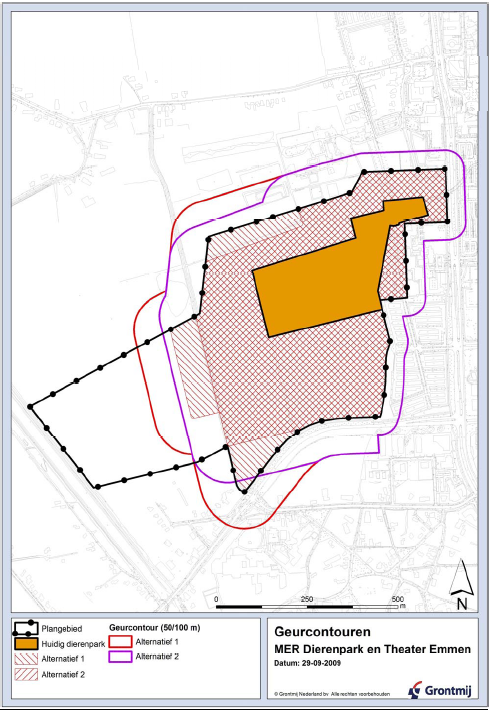The width and height of the screenshot is (491, 710).
Task: Click the red Alternatief 1 hatch legend symbol
Action: click(26, 658)
